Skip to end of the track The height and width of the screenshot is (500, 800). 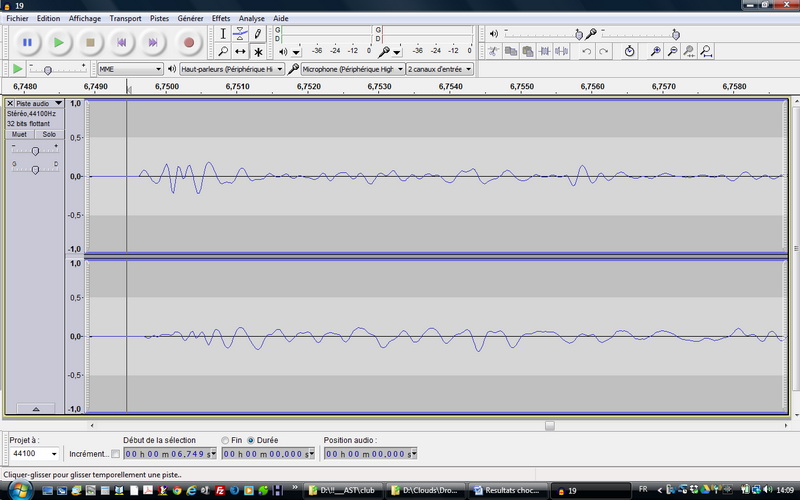click(x=153, y=42)
